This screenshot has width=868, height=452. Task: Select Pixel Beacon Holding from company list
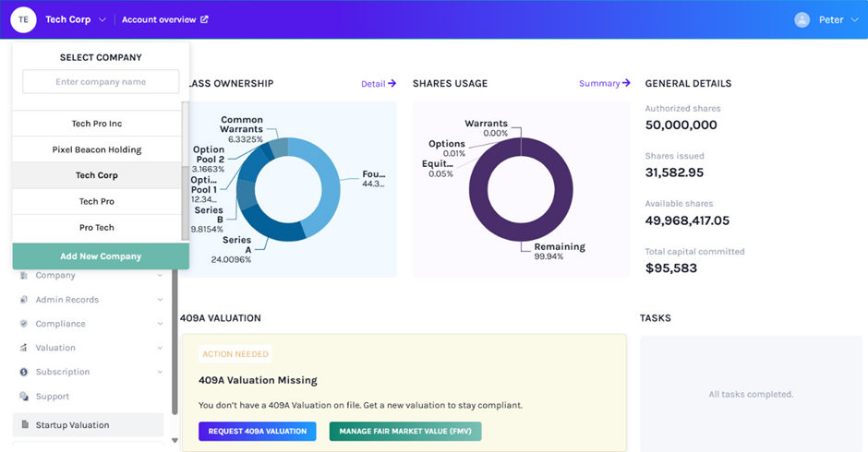[97, 149]
